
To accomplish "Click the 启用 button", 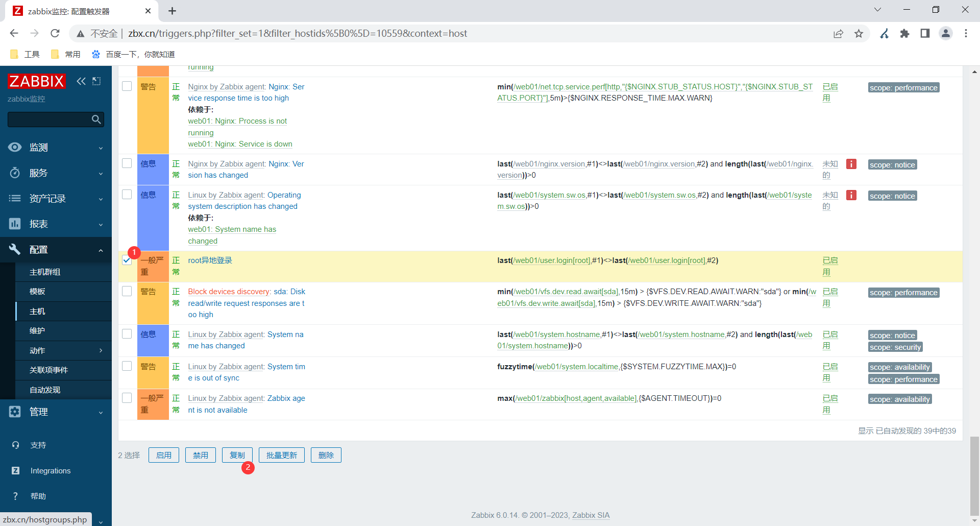I will coord(164,455).
